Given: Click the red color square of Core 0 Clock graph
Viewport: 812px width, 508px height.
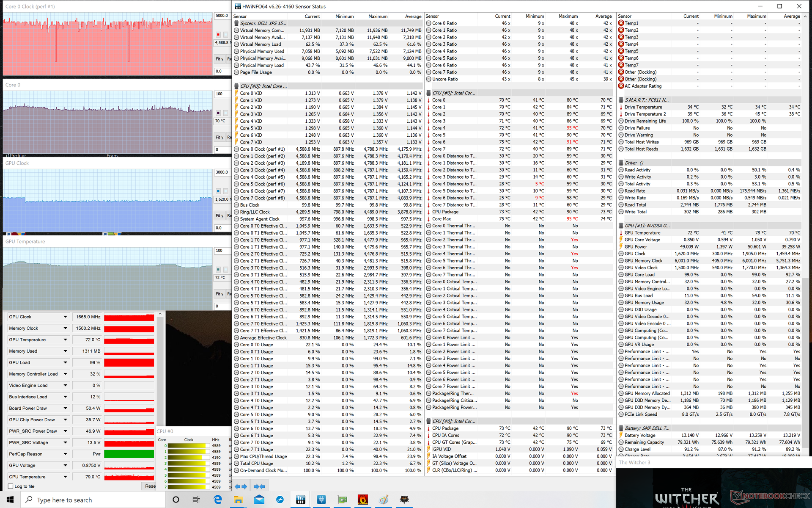Looking at the screenshot, I should (218, 34).
